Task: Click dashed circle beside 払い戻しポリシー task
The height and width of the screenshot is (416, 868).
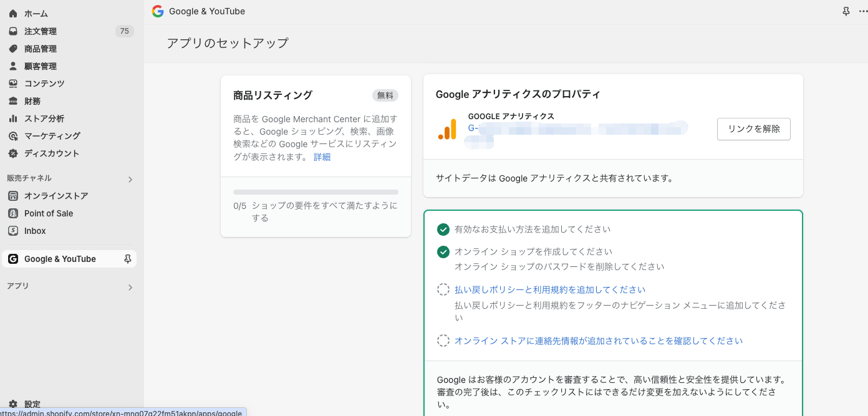Action: (443, 290)
